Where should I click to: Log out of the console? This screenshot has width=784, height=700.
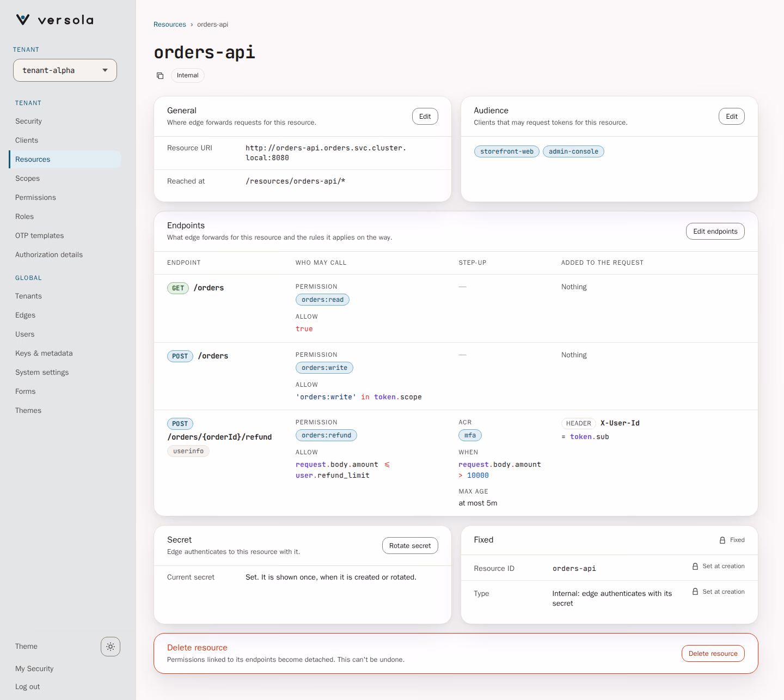pos(28,687)
